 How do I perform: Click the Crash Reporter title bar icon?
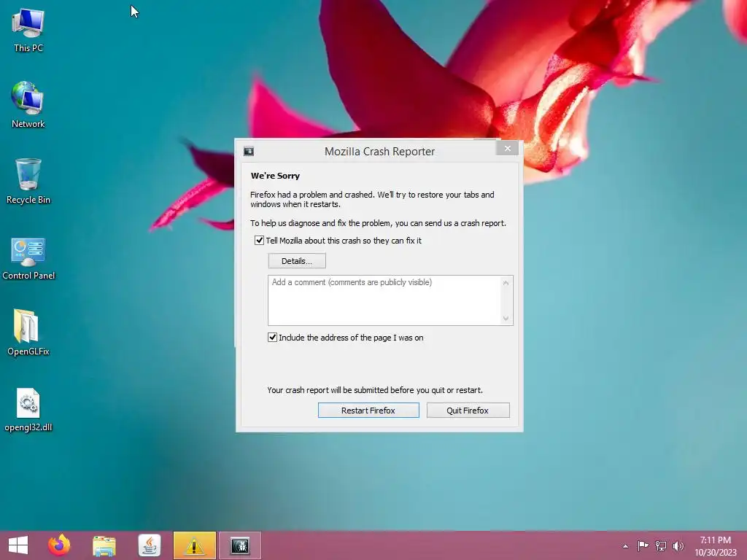pos(249,152)
